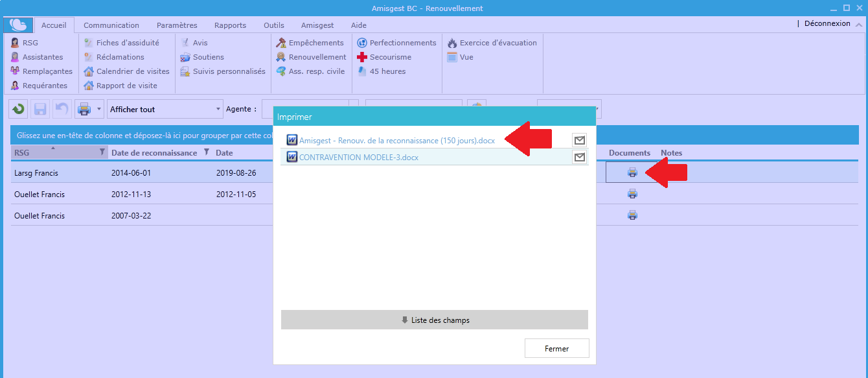This screenshot has width=868, height=378.
Task: Switch to the Rapports tab
Action: tap(230, 25)
